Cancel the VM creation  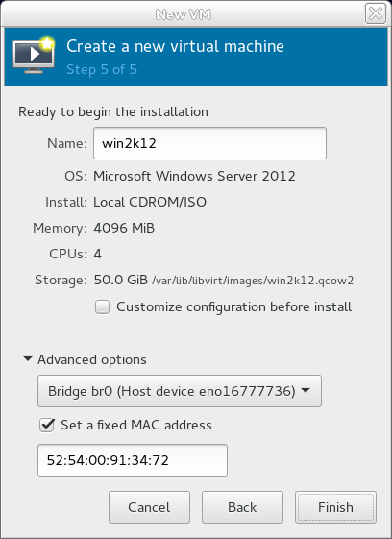(149, 507)
